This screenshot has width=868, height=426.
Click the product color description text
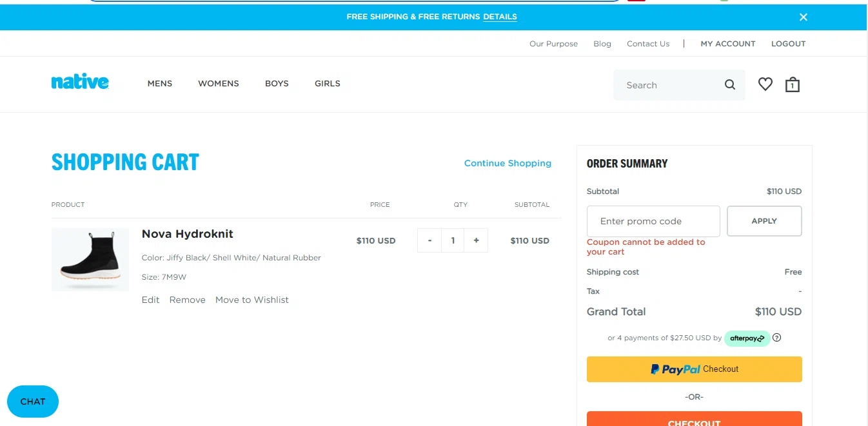(x=232, y=258)
